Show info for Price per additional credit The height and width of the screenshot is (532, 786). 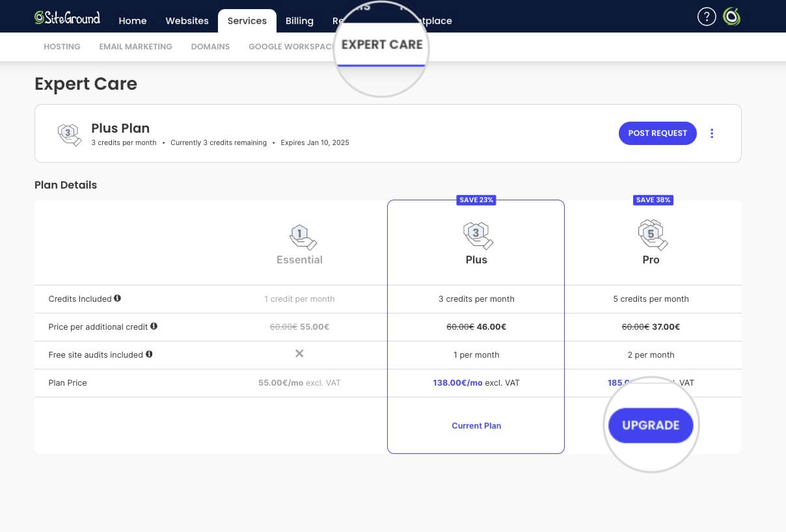click(154, 326)
